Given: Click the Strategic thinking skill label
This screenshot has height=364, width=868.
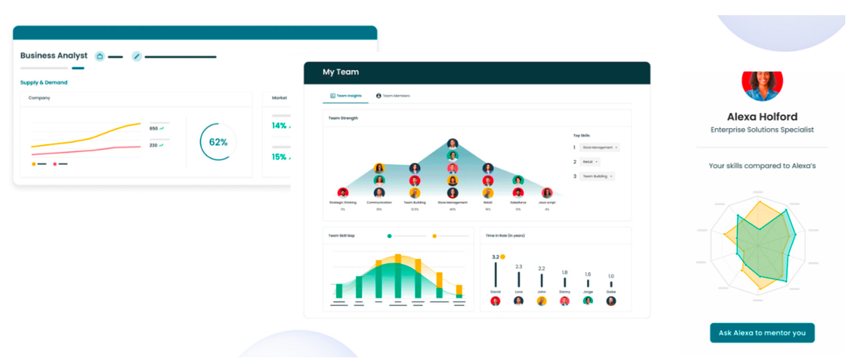Looking at the screenshot, I should click(343, 203).
